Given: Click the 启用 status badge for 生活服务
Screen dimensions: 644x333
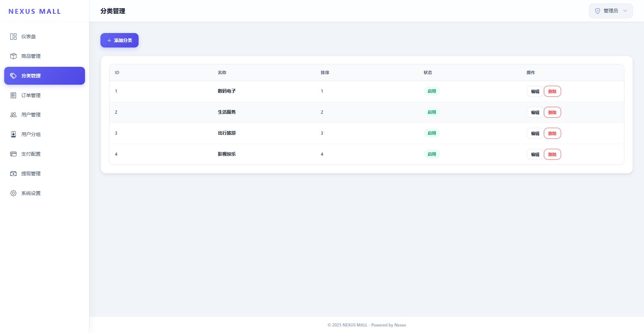Looking at the screenshot, I should point(432,112).
